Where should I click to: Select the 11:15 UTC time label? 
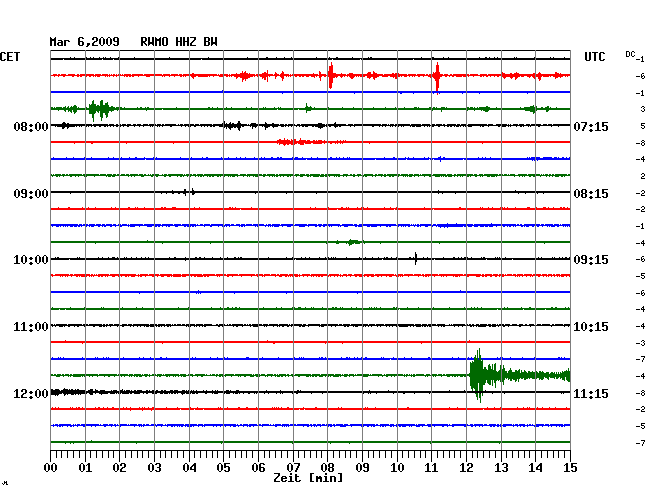tap(591, 394)
